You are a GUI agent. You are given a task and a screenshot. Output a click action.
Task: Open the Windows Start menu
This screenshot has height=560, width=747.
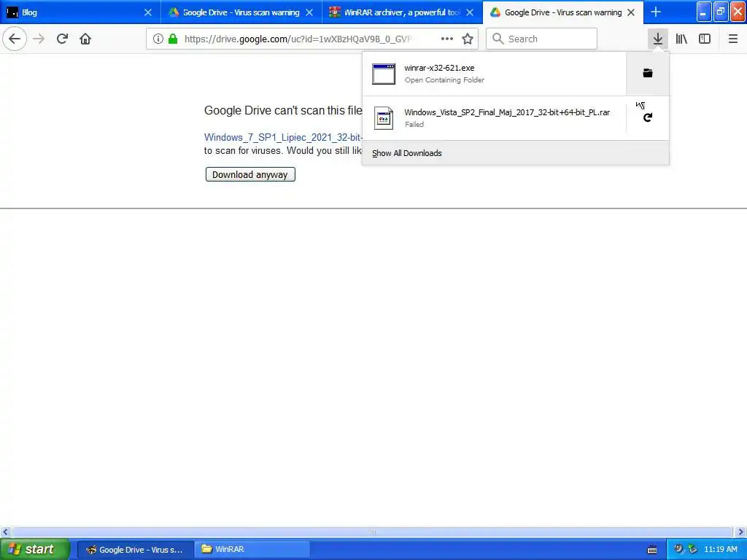[35, 549]
